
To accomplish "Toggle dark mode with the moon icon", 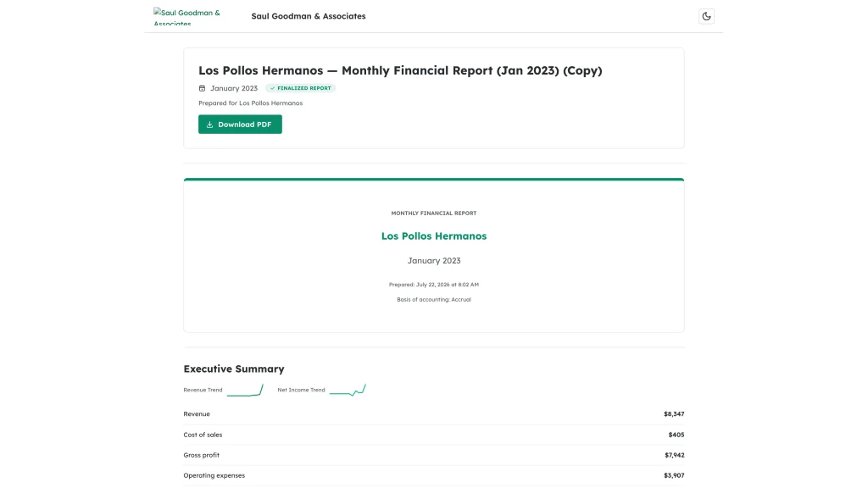I will [706, 16].
